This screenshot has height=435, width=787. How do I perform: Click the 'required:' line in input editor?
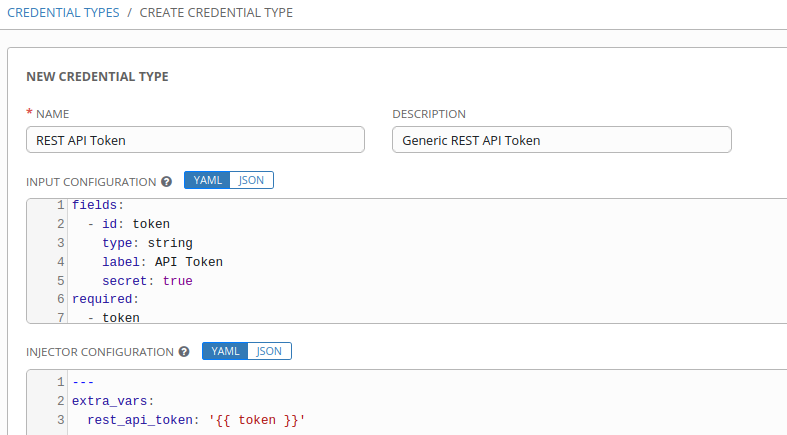click(x=105, y=299)
